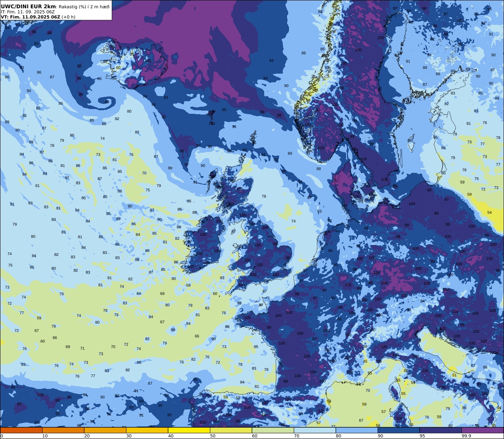Click the legend tick label '40' on the color bar

171,436
